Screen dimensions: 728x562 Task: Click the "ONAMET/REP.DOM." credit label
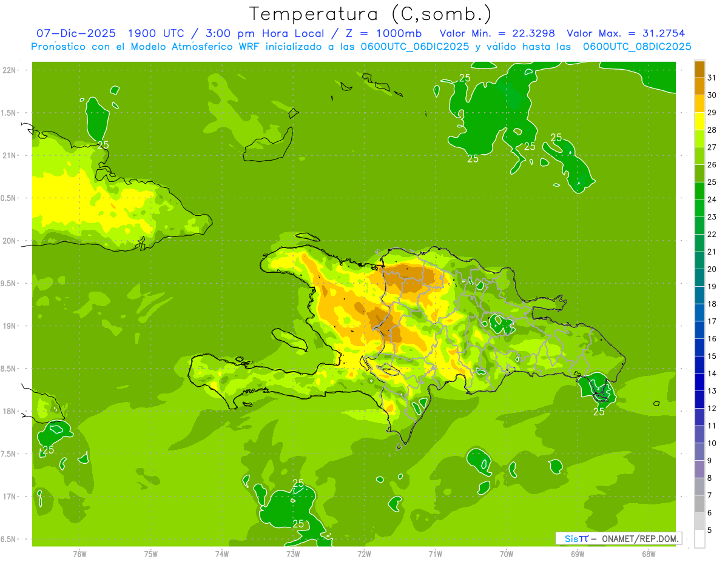coord(640,538)
